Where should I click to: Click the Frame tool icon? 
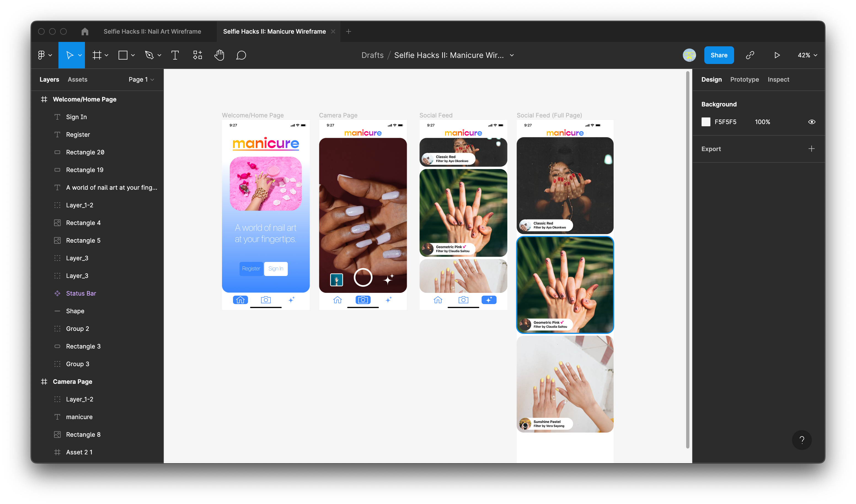(97, 55)
